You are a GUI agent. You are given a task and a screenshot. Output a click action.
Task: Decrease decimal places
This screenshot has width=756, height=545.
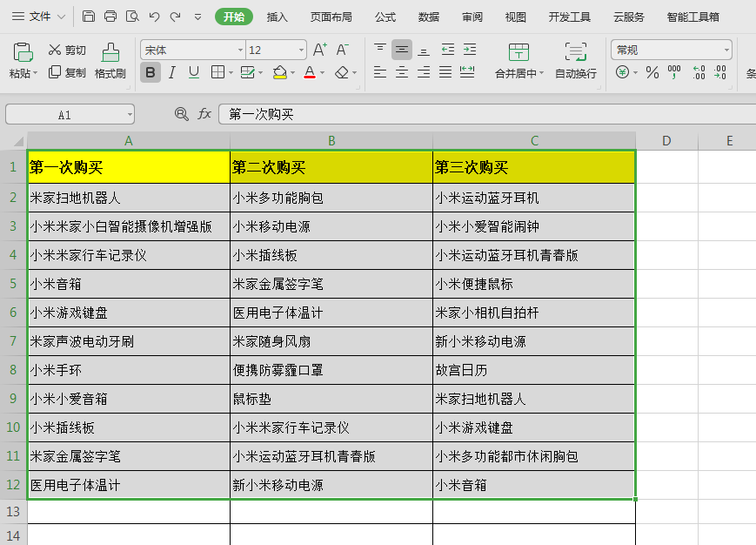coord(720,73)
